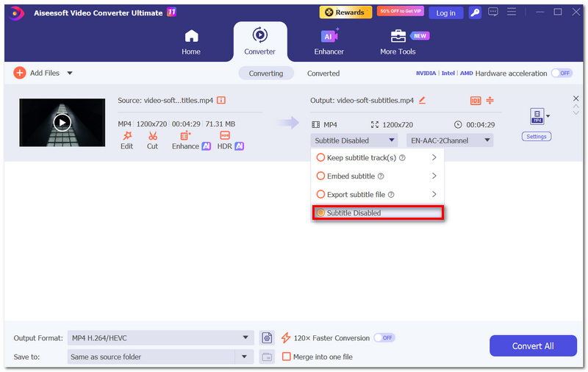Screen dimensions: 588x372
Task: Open the HDR AI tool
Action: (x=230, y=140)
